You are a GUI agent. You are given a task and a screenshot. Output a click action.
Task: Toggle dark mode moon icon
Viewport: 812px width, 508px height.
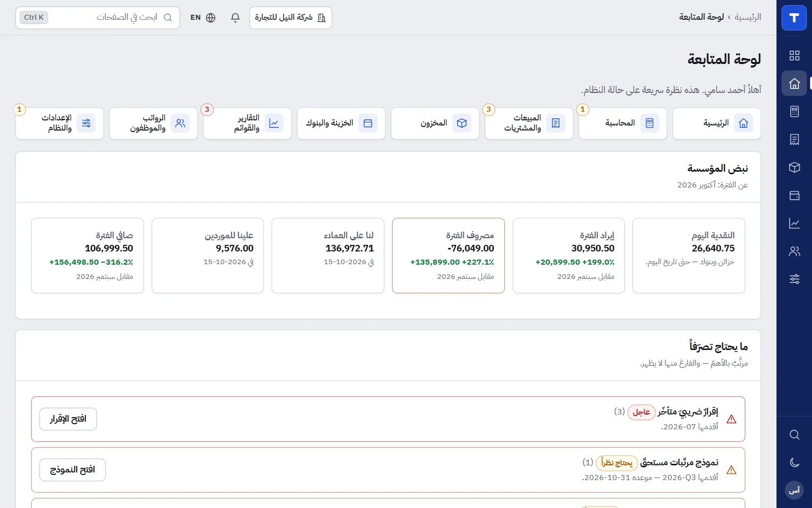click(794, 462)
